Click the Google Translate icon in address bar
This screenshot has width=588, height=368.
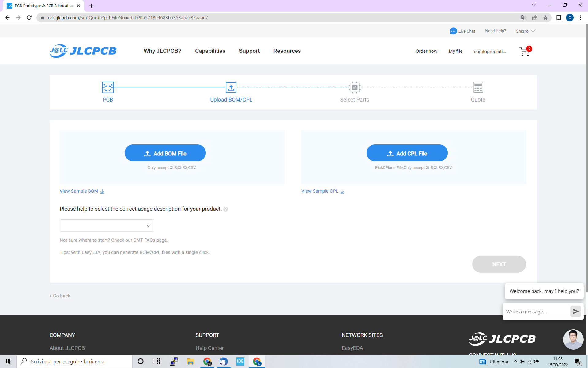click(x=524, y=17)
